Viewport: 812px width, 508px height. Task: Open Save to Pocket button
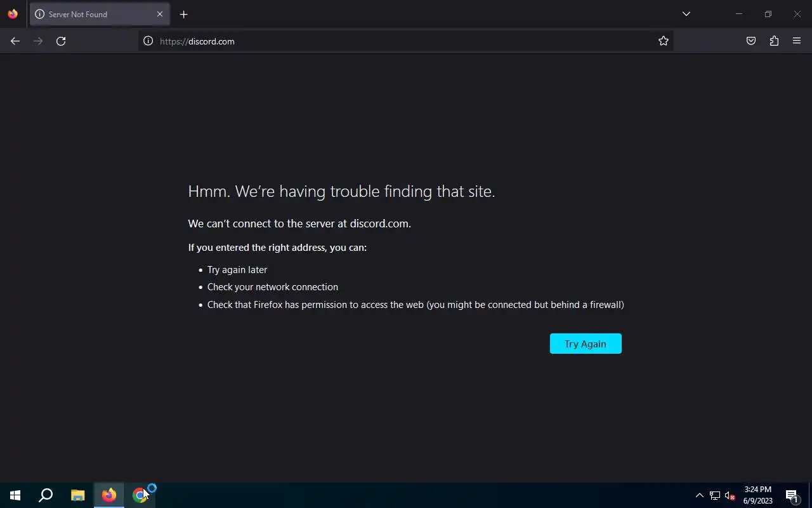(751, 41)
